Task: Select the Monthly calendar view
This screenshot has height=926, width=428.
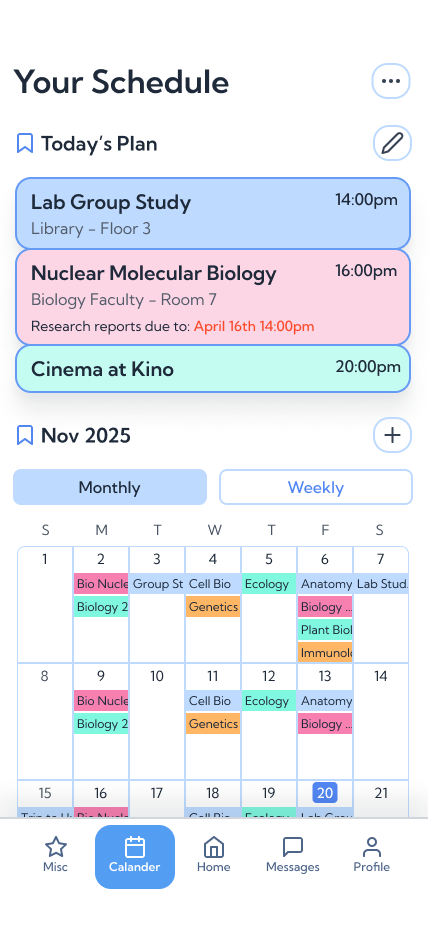Action: coord(110,487)
